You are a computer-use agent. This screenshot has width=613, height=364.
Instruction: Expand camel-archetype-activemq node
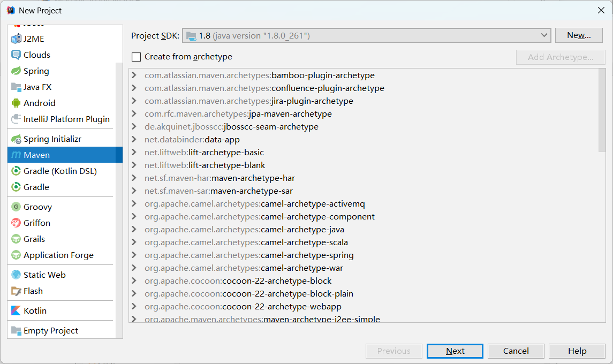(x=134, y=204)
